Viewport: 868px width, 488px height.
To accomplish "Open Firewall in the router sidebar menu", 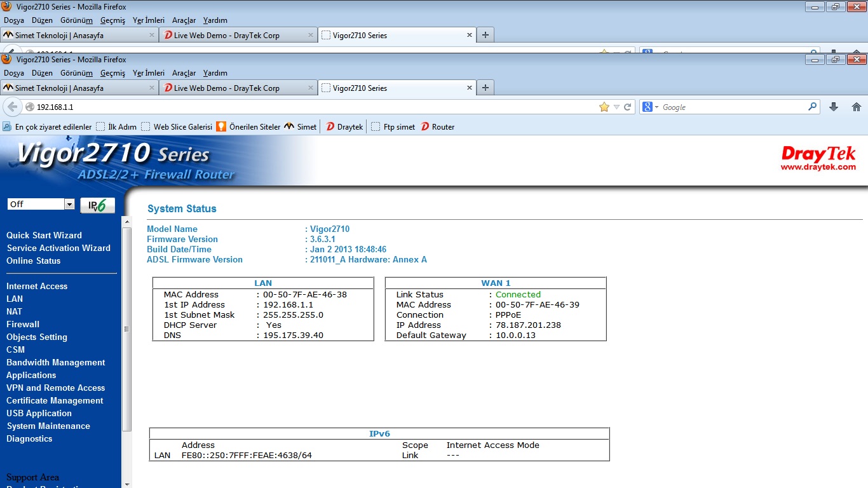I will [x=23, y=324].
